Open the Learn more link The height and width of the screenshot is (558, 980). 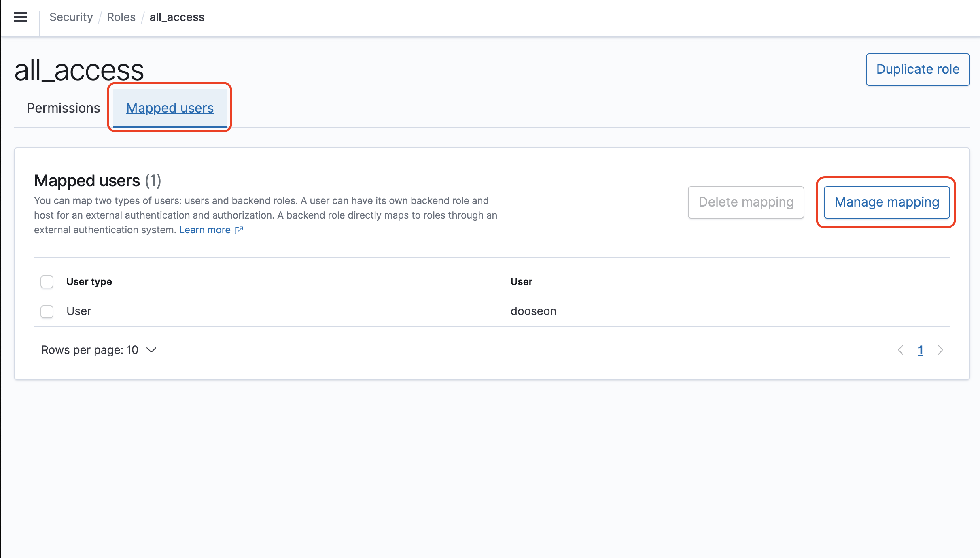tap(205, 230)
